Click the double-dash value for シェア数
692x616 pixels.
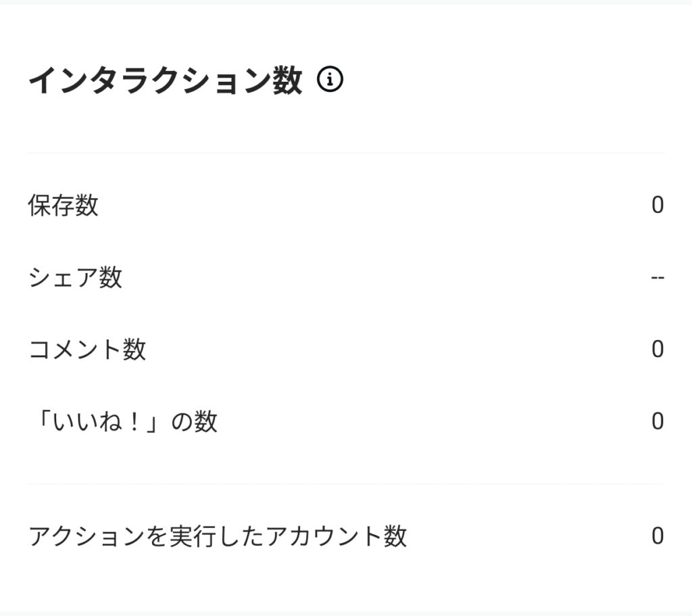click(x=658, y=277)
